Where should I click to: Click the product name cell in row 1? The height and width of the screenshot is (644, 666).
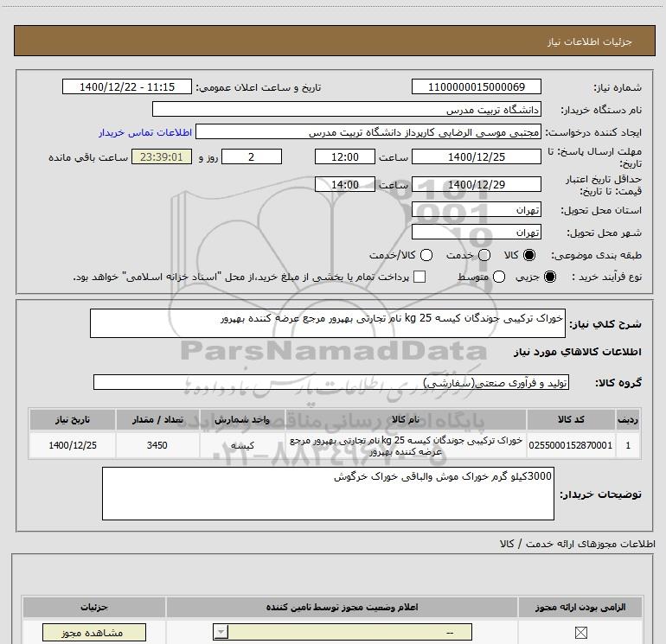(406, 445)
